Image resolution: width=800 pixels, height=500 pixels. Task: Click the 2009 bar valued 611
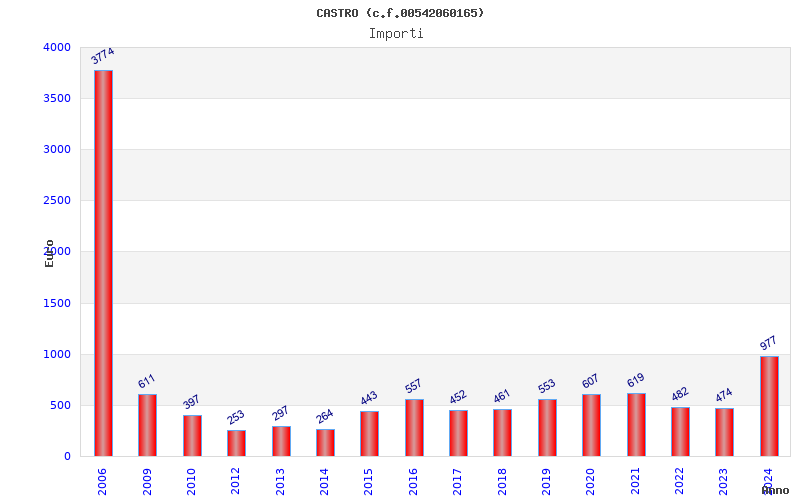click(147, 425)
